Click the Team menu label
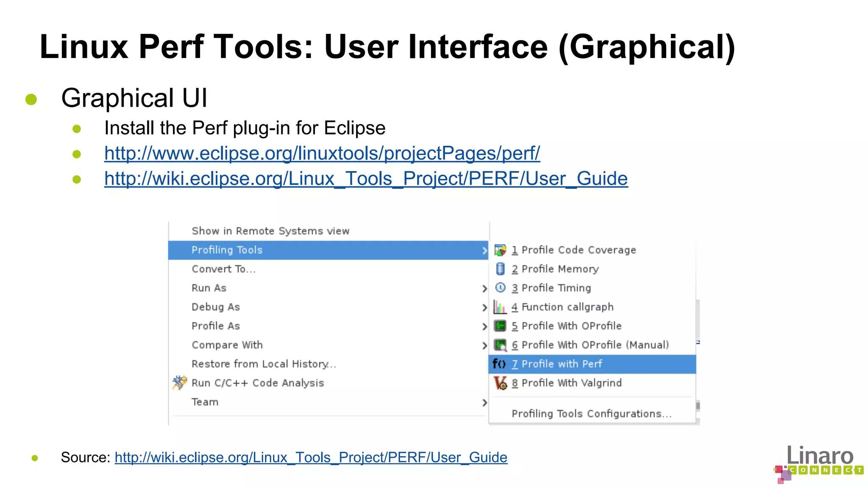The image size is (868, 488). (205, 402)
